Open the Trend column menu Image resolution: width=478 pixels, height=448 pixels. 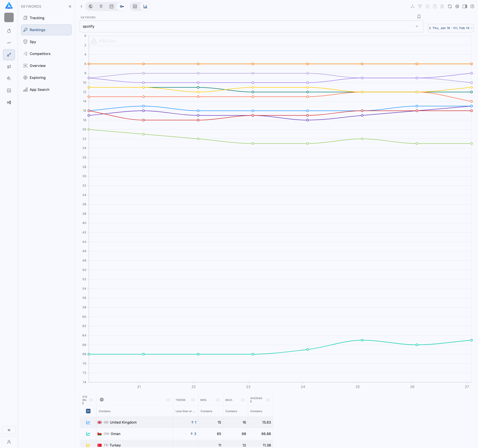[x=193, y=400]
